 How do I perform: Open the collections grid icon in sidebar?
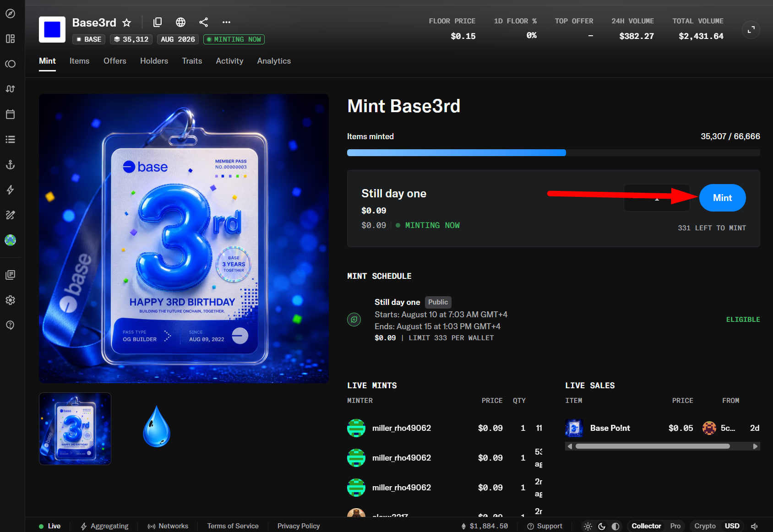[x=10, y=39]
